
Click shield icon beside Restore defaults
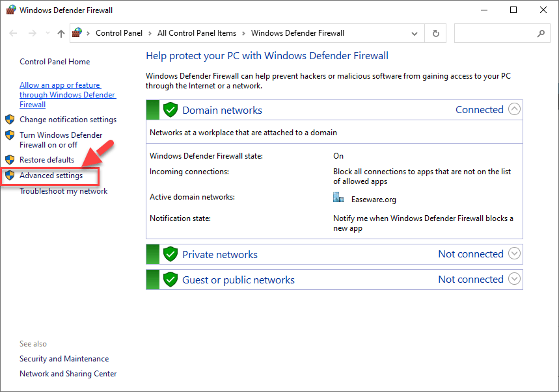point(10,159)
